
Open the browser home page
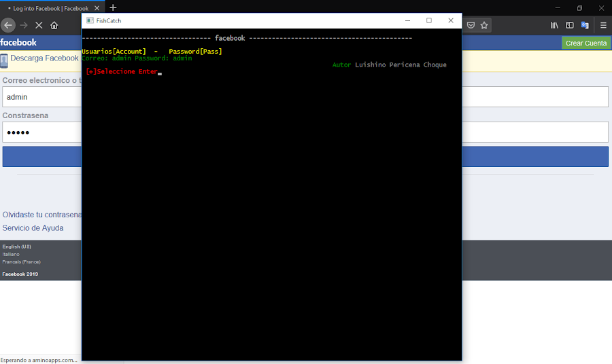coord(54,25)
